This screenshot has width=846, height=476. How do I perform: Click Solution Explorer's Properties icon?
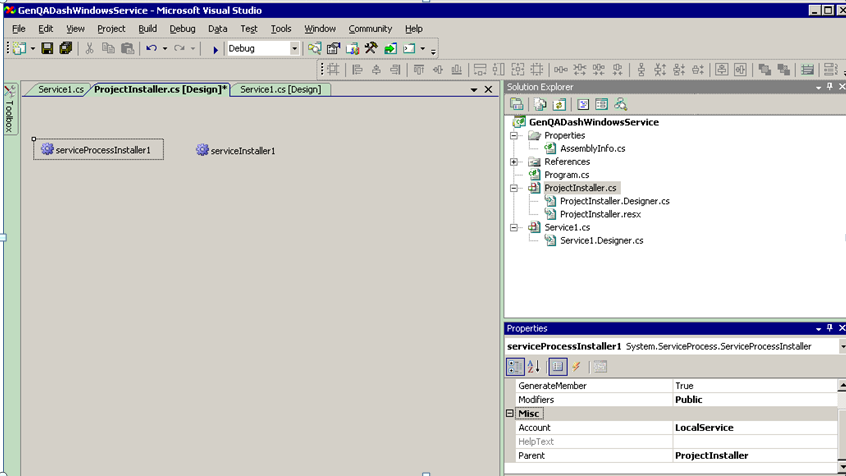[x=517, y=104]
